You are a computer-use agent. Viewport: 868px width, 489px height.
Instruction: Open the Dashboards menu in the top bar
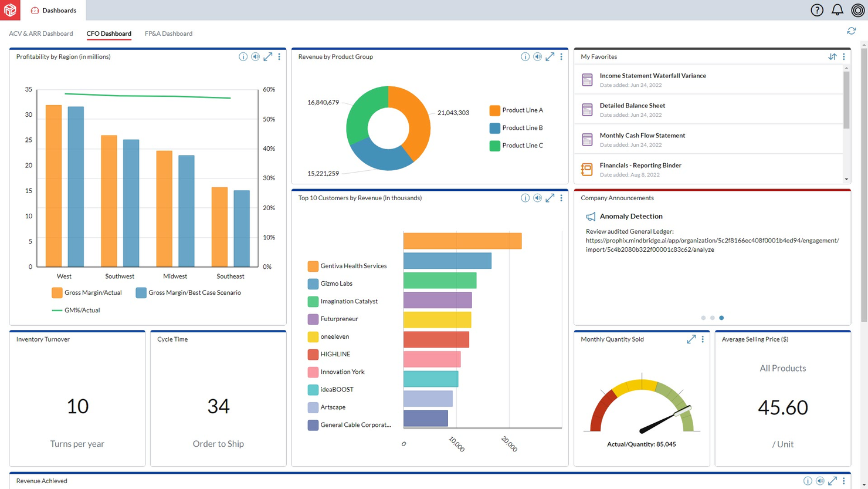(53, 10)
